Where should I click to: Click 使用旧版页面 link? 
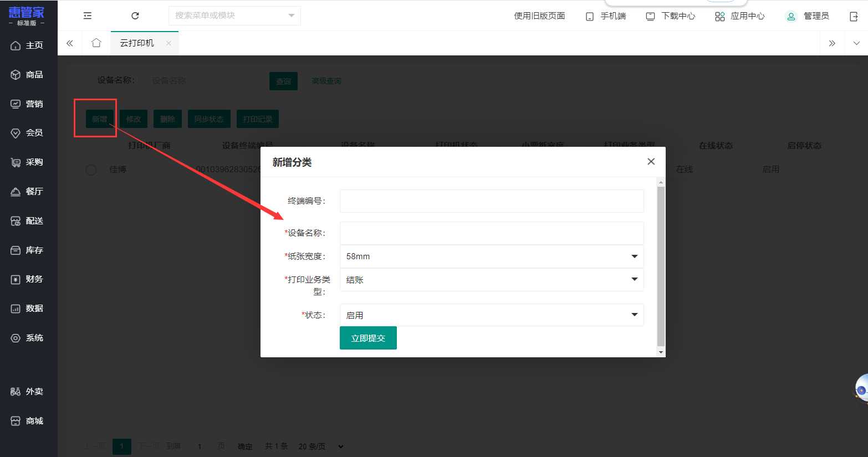(539, 16)
